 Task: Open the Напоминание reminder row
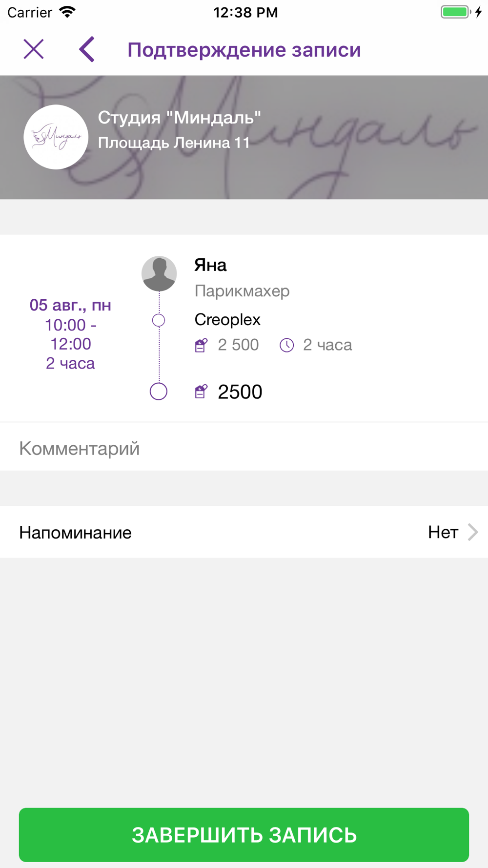pyautogui.click(x=195, y=532)
